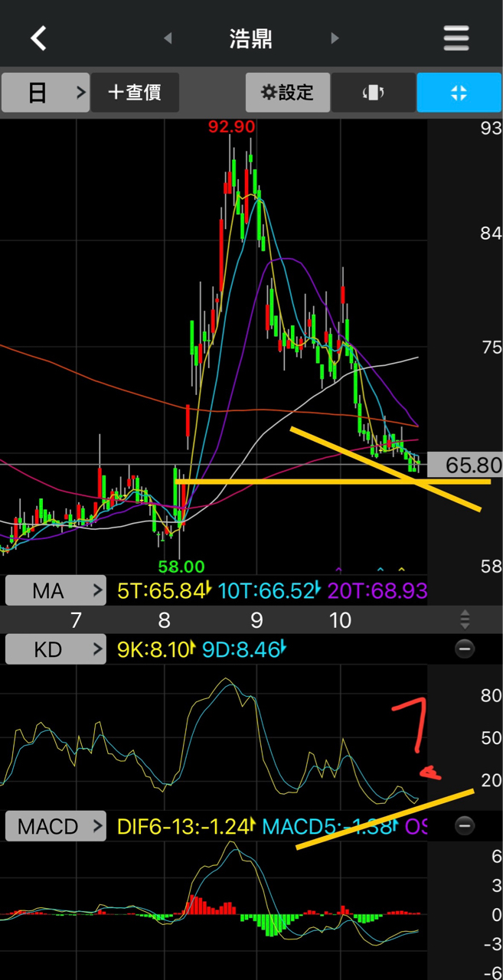Viewport: 503px width, 980px height.
Task: Open the KD indicator selector
Action: tap(56, 650)
